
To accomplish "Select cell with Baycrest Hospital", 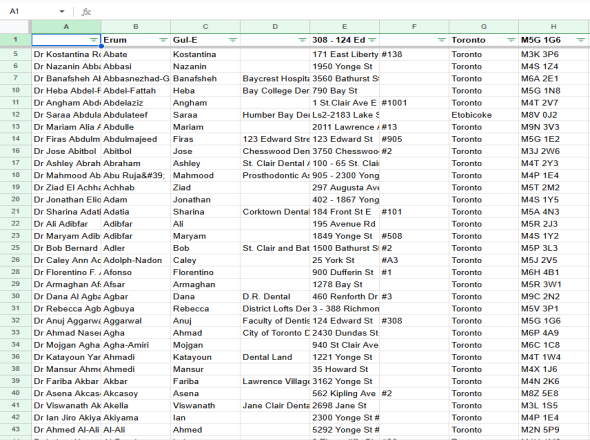I will pyautogui.click(x=275, y=79).
